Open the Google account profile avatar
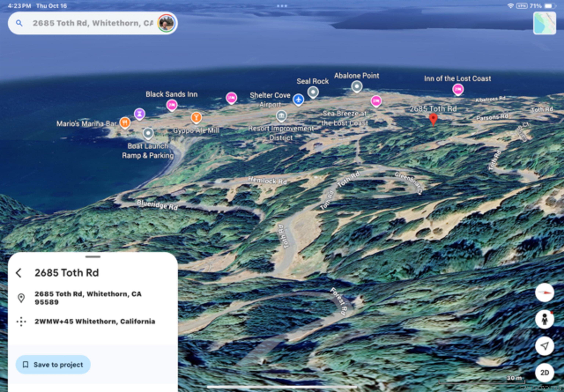 pyautogui.click(x=166, y=23)
